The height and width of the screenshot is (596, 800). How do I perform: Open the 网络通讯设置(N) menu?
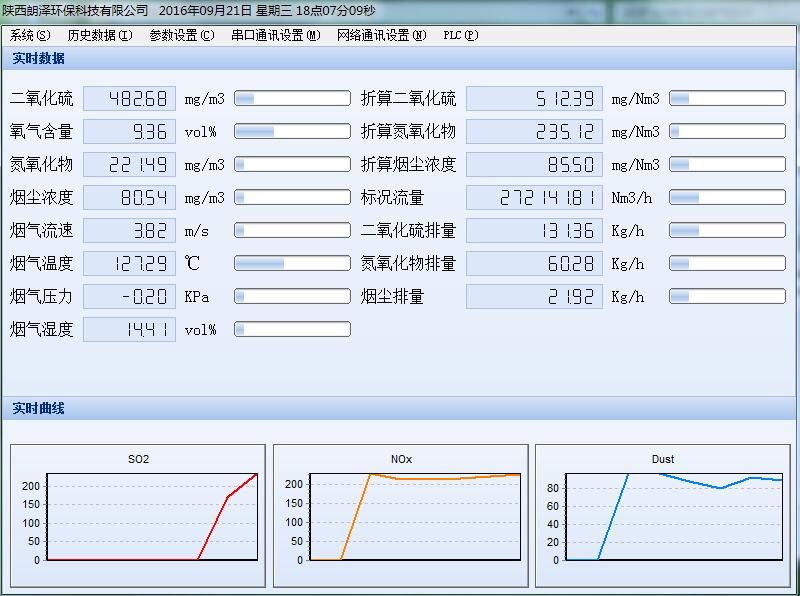[381, 35]
